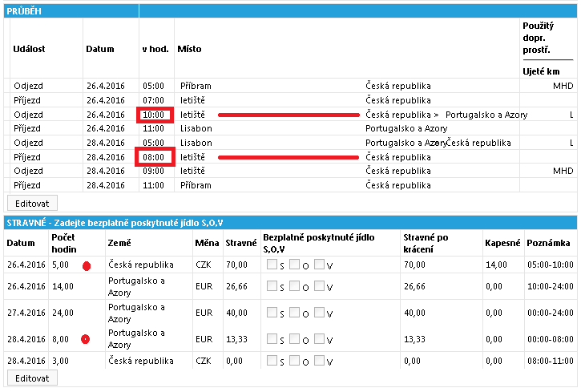Check the O box in the 05:00-10:00 row
This screenshot has width=581, height=392.
[295, 265]
